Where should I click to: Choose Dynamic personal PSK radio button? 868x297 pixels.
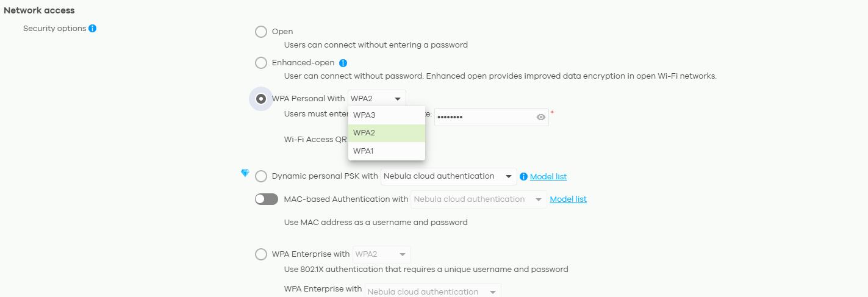[261, 176]
